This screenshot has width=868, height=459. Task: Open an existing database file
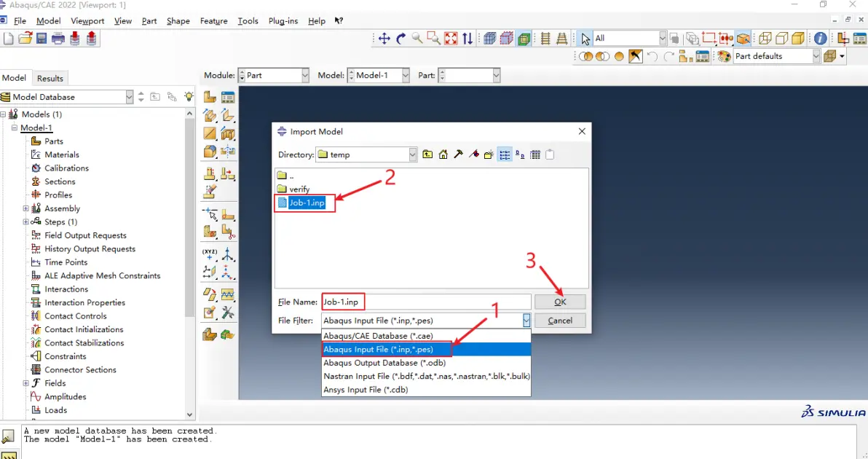25,38
